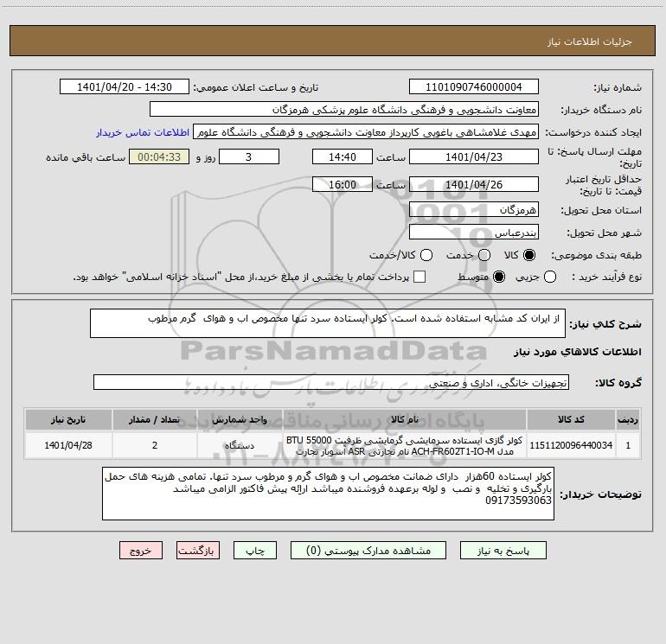666x644 pixels.
Task: Choose the متوسط purchase type radio
Action: 499,277
